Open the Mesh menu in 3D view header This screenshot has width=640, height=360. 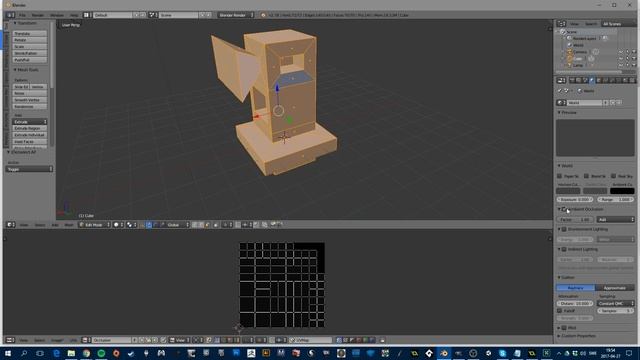69,225
